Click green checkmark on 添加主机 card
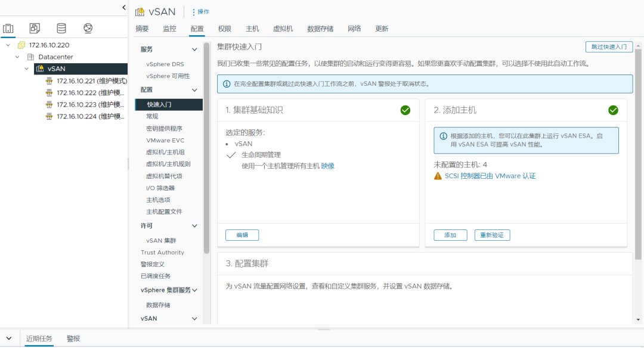 [x=613, y=110]
